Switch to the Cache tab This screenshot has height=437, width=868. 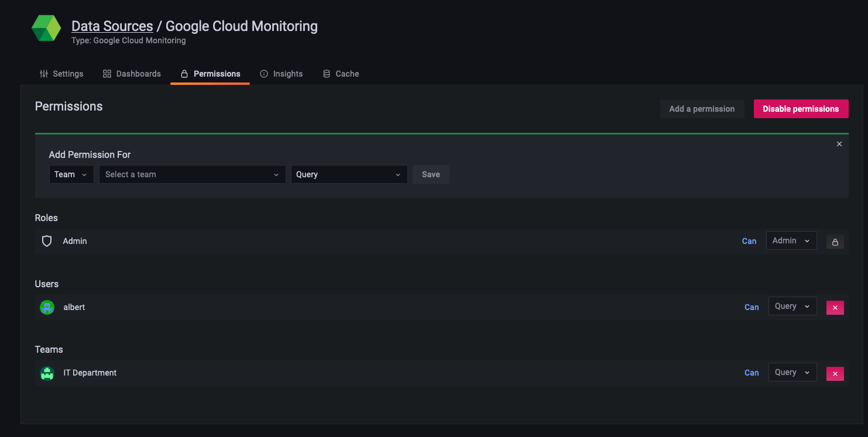341,74
